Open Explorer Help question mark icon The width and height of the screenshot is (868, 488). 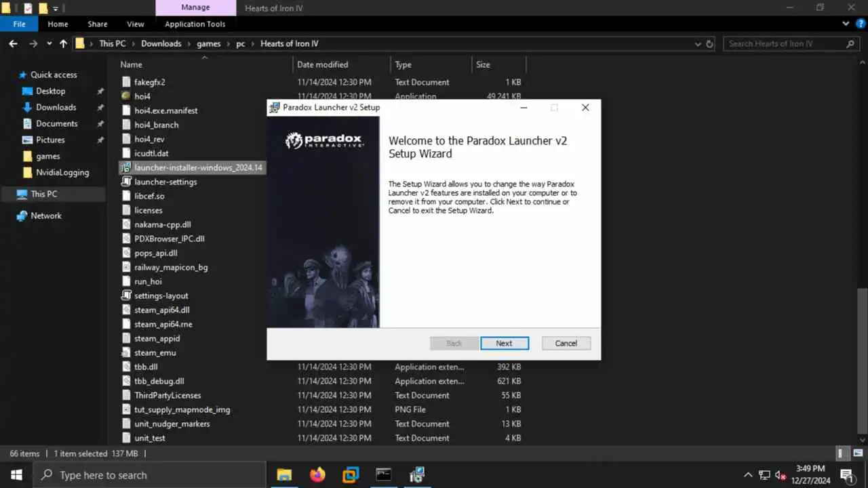point(861,24)
